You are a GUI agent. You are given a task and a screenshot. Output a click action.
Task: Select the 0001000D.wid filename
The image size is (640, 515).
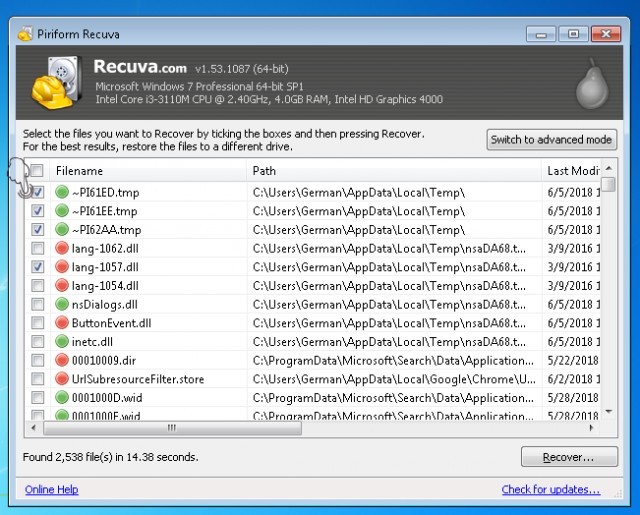coord(107,397)
